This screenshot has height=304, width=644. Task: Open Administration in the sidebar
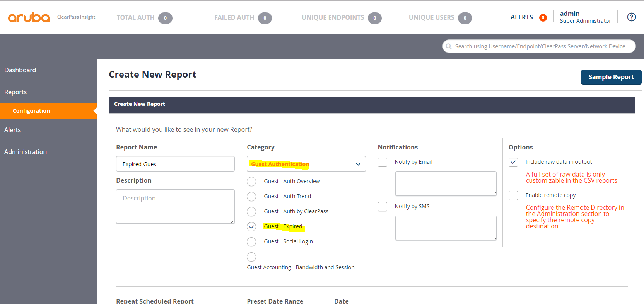(49, 152)
